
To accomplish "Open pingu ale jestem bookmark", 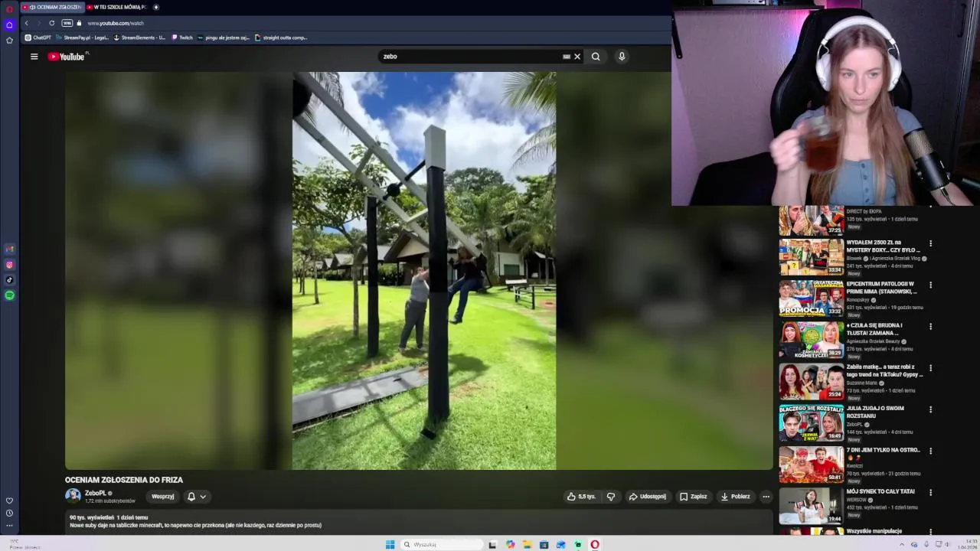I will coord(224,37).
